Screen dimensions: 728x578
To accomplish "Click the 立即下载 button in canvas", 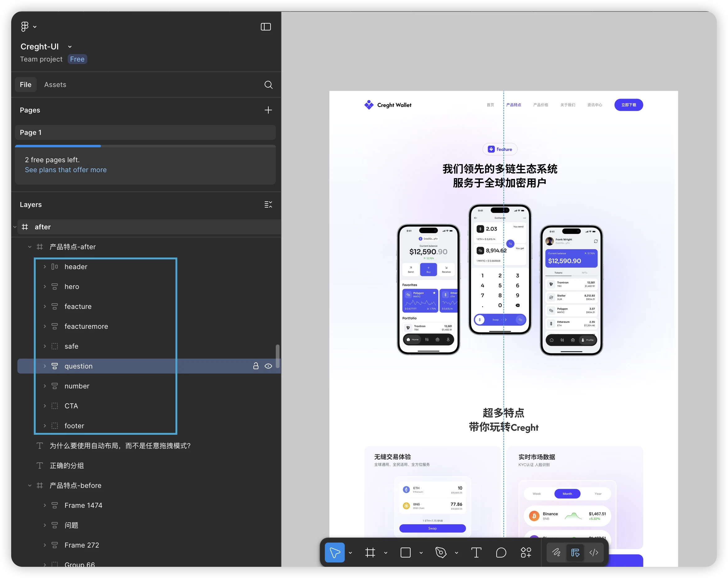I will click(628, 105).
